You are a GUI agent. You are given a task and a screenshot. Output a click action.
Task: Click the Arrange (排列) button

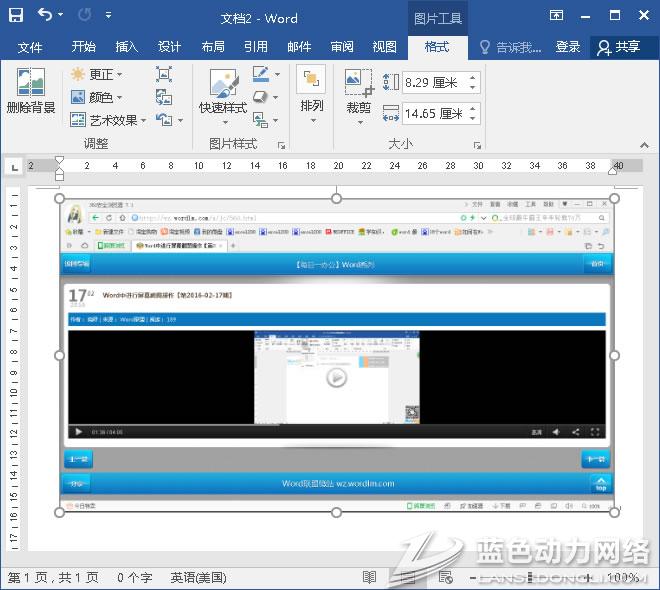311,90
